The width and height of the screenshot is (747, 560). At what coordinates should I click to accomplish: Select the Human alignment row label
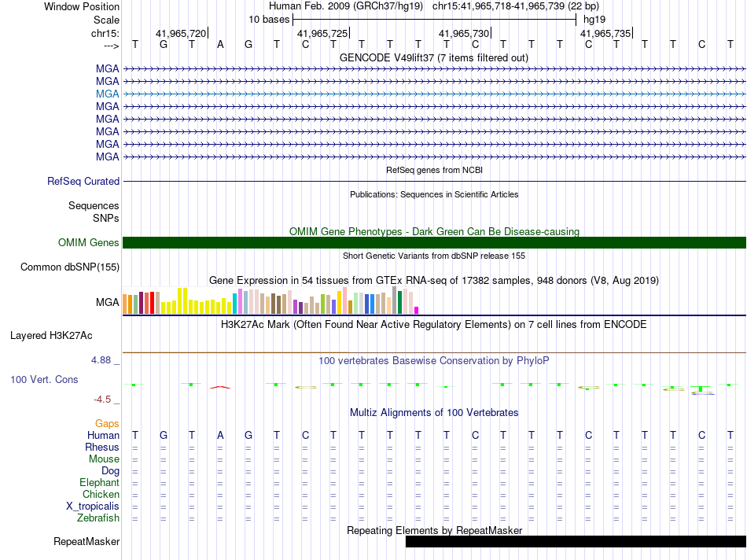(103, 435)
